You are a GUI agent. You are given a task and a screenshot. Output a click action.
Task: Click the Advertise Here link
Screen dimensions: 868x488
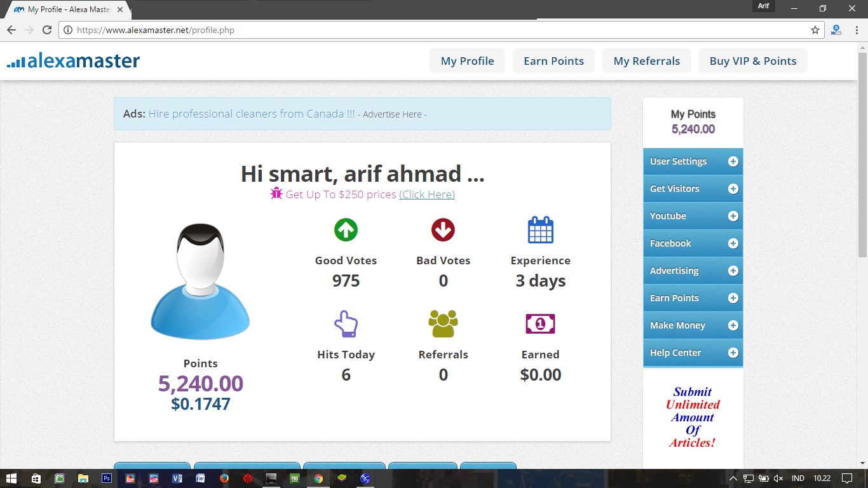click(392, 114)
